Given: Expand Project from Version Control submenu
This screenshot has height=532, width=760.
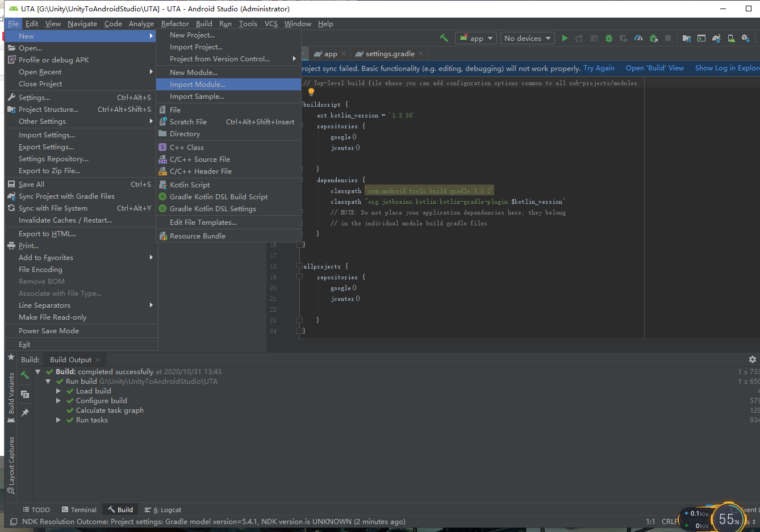Looking at the screenshot, I should point(228,59).
